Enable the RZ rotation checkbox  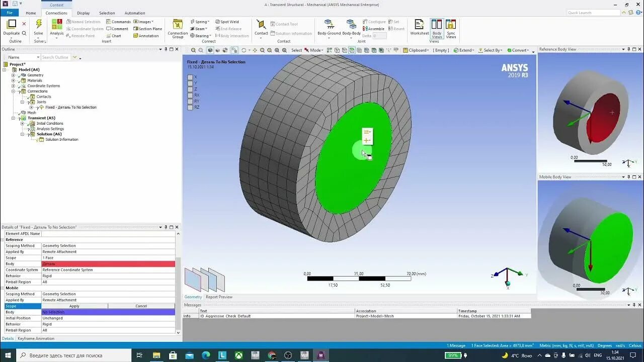click(x=190, y=107)
